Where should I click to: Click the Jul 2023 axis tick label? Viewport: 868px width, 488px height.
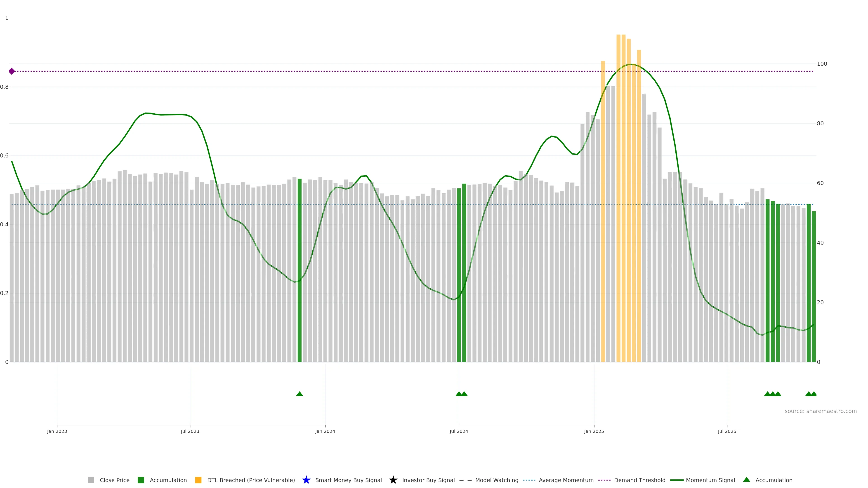pos(190,431)
